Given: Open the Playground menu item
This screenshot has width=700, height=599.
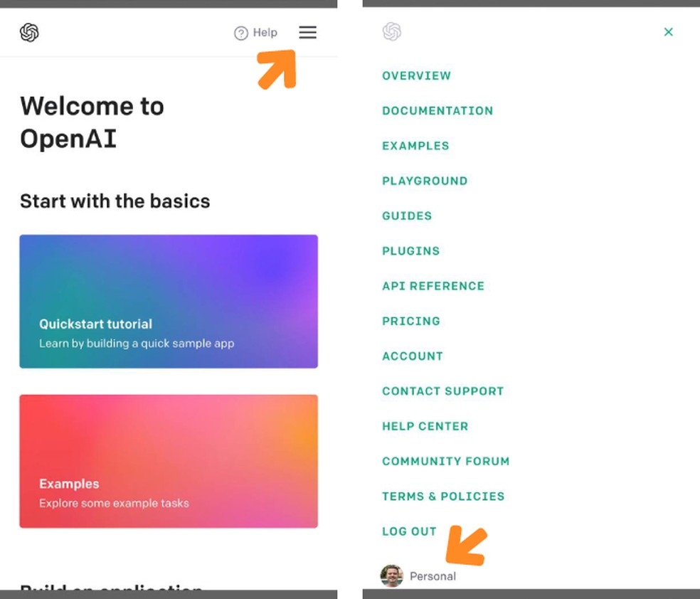Looking at the screenshot, I should 425,181.
